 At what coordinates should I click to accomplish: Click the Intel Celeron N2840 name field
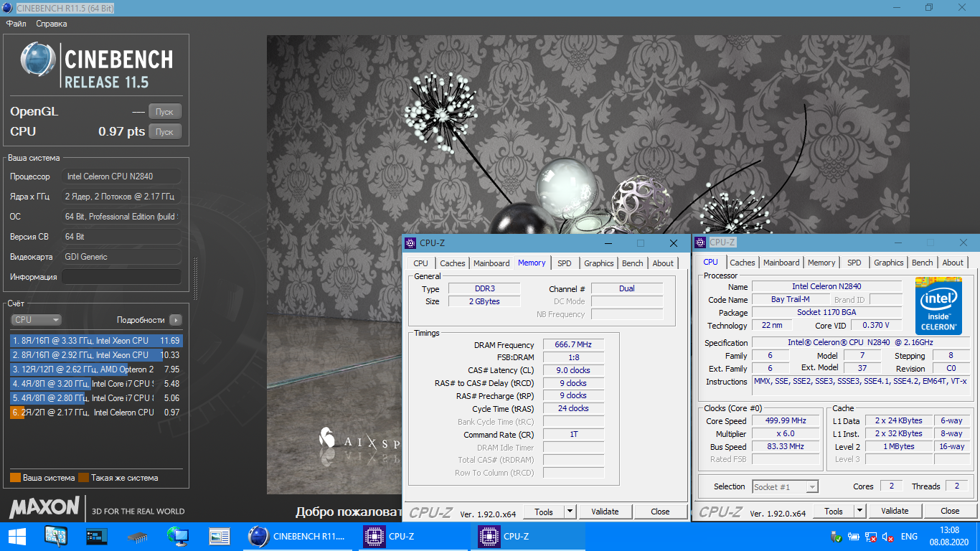[827, 287]
